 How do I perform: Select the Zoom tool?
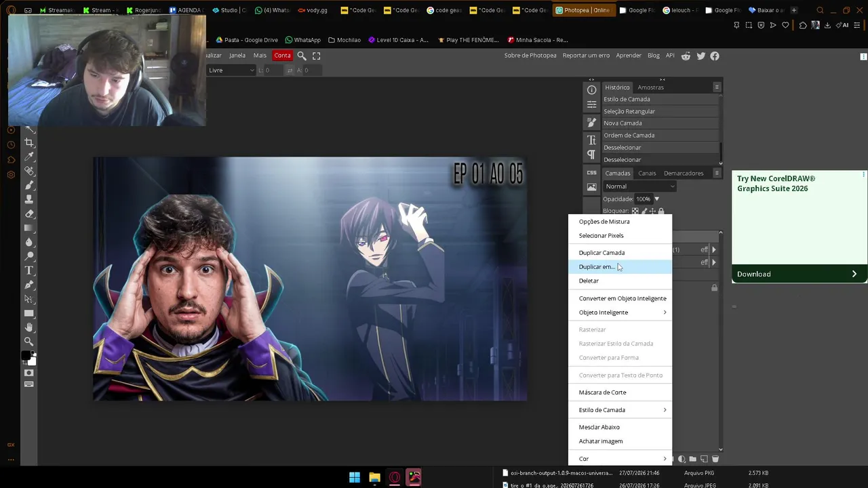[29, 342]
